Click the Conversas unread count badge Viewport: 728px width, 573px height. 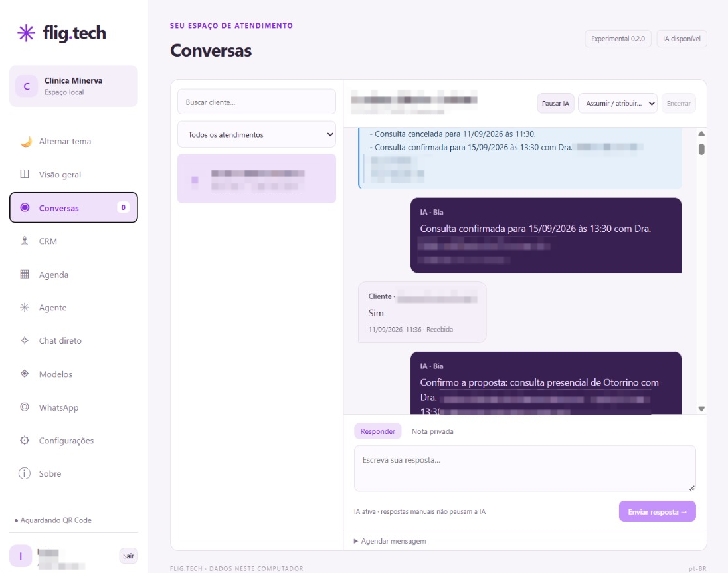pos(123,207)
